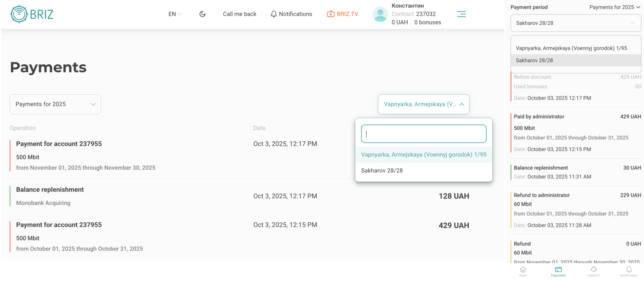Collapse the mobile Sakharov 28/28 selector chevron
This screenshot has height=282, width=644.
(633, 23)
